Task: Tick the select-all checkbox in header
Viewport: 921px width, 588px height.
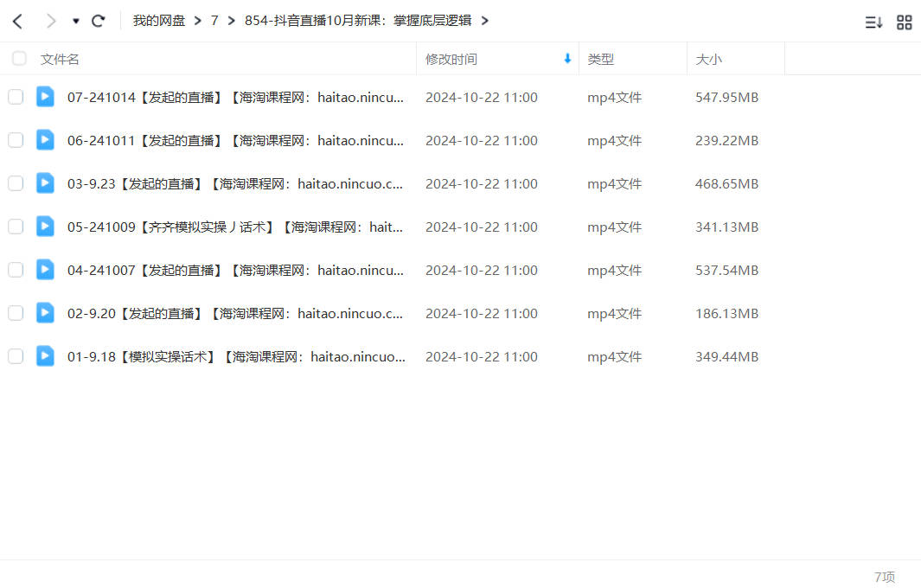Action: tap(19, 58)
